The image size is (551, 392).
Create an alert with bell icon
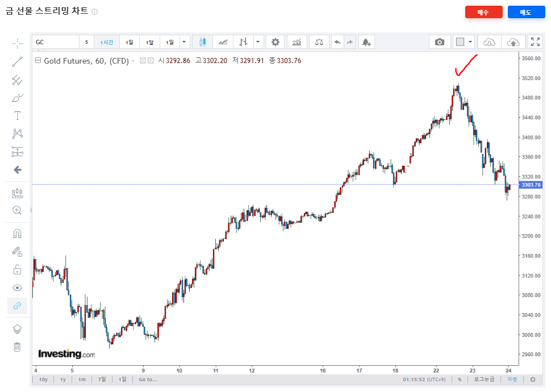[366, 42]
